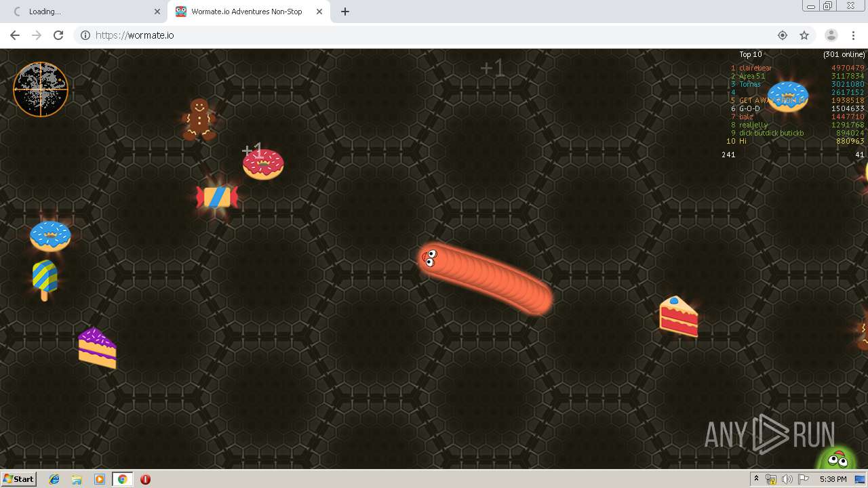868x488 pixels.
Task: Click the Chrome taskbar button
Action: pos(122,479)
